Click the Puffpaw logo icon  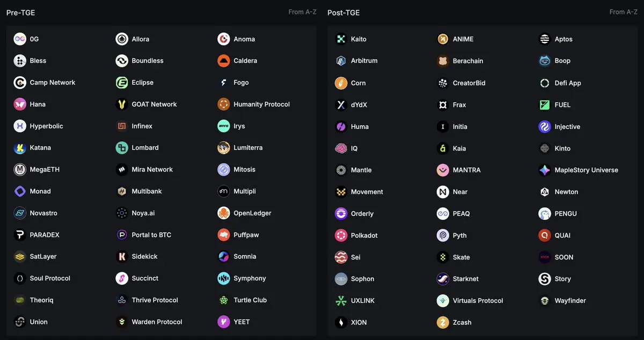pyautogui.click(x=224, y=235)
